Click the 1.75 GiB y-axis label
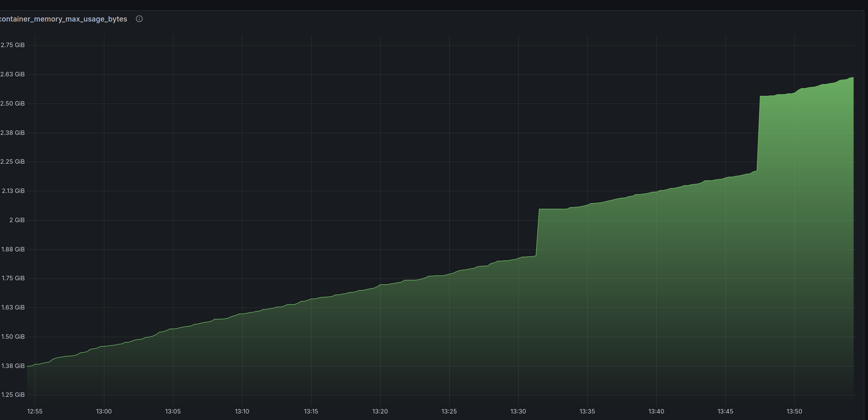The image size is (868, 420). [13, 278]
